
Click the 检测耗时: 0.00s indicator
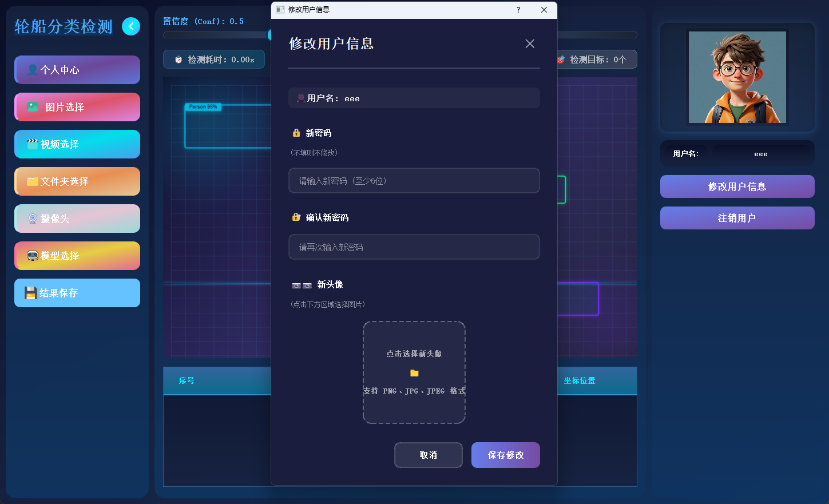(214, 59)
